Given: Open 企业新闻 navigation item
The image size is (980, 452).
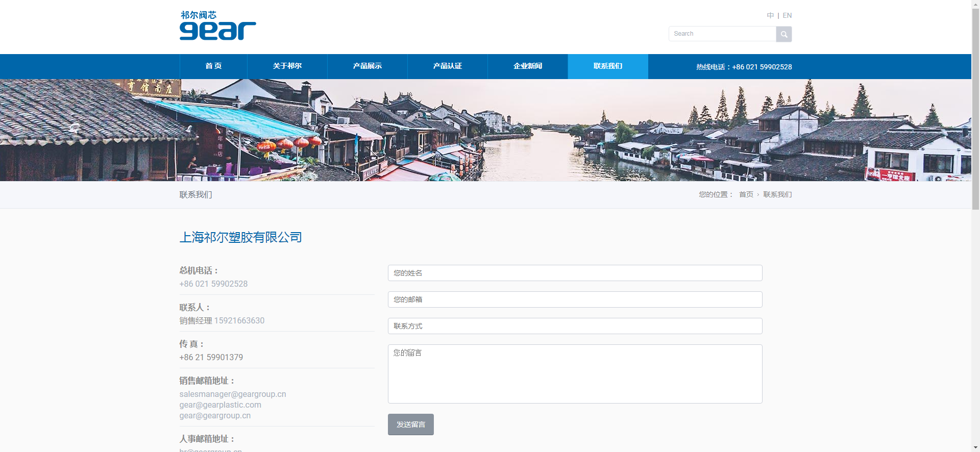Looking at the screenshot, I should coord(527,66).
